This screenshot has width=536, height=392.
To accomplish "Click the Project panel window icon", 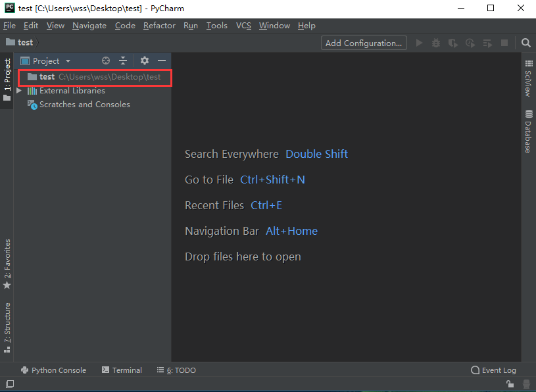I will click(25, 61).
